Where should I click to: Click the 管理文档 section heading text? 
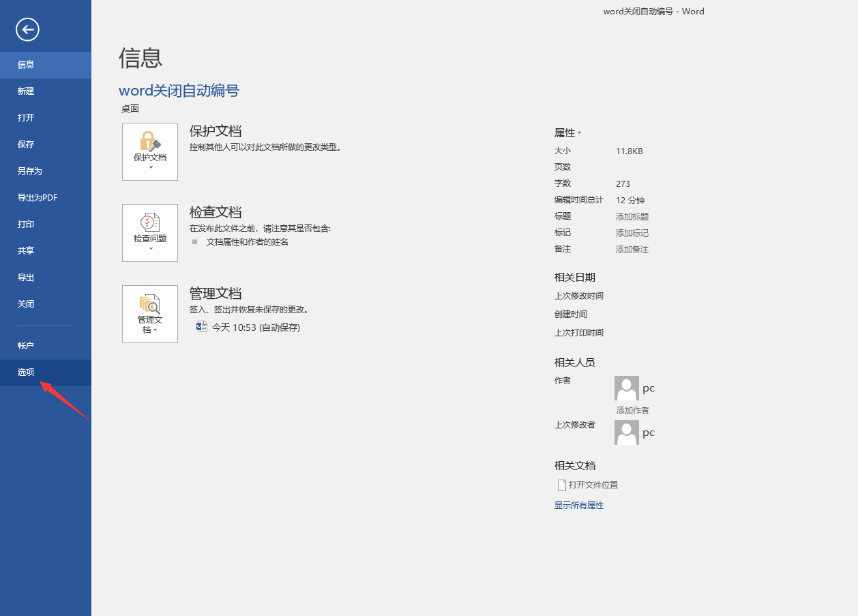[x=216, y=293]
